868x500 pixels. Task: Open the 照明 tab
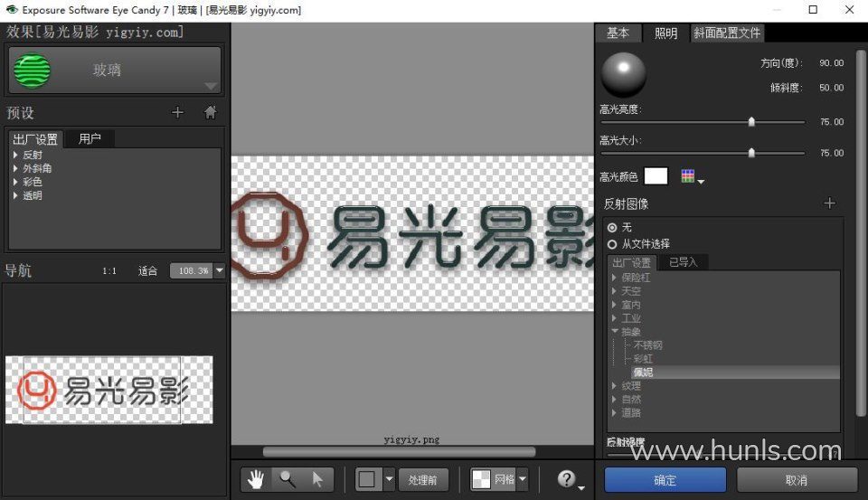(x=666, y=33)
